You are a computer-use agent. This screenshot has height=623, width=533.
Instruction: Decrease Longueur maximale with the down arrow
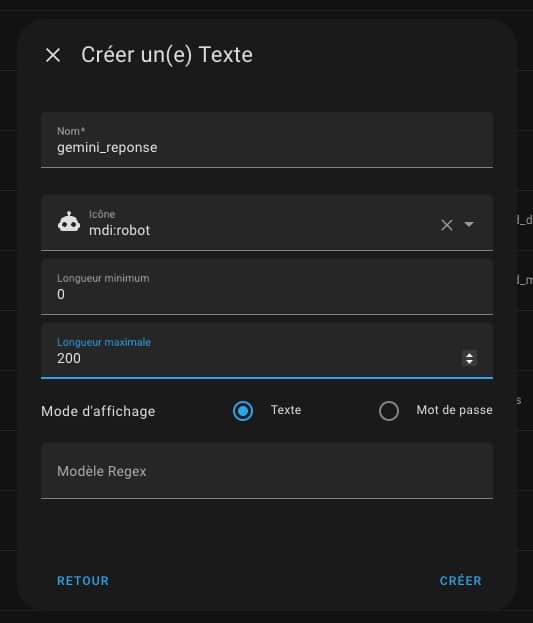click(x=469, y=362)
